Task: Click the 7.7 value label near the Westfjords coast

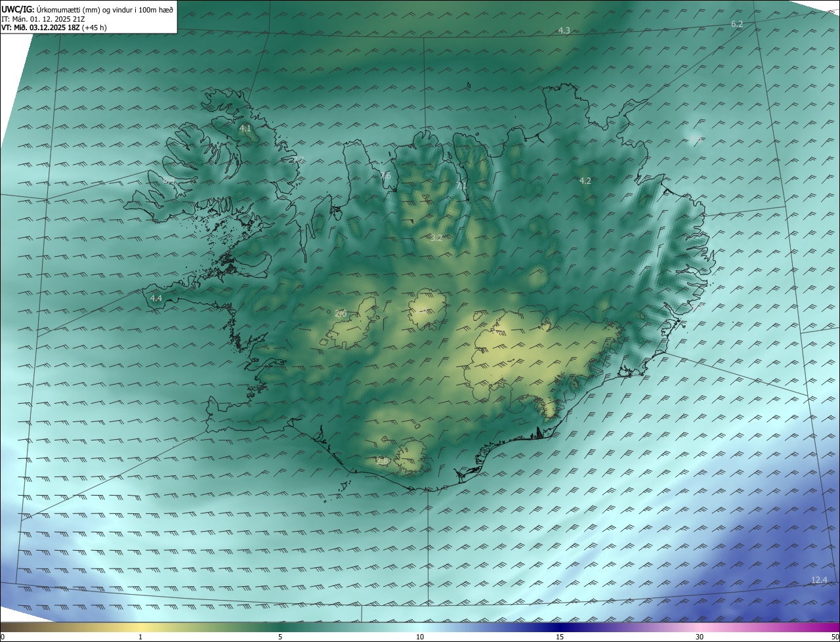Action: (297, 160)
